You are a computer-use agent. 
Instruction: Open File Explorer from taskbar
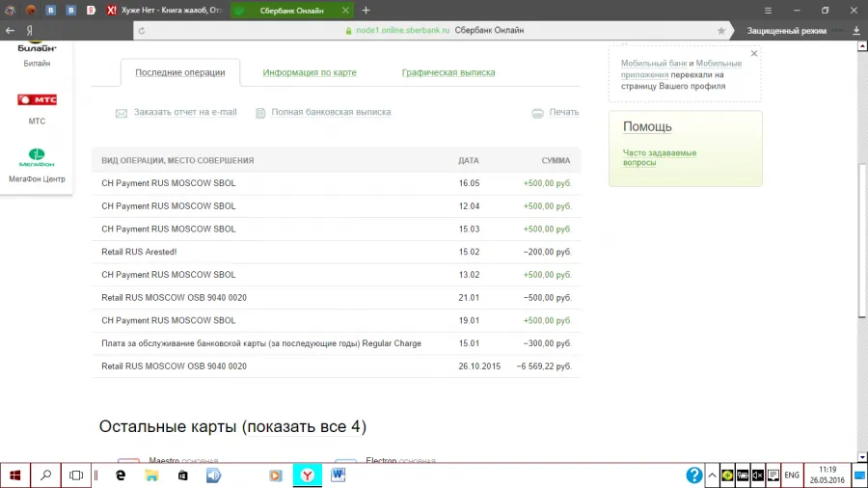[151, 475]
